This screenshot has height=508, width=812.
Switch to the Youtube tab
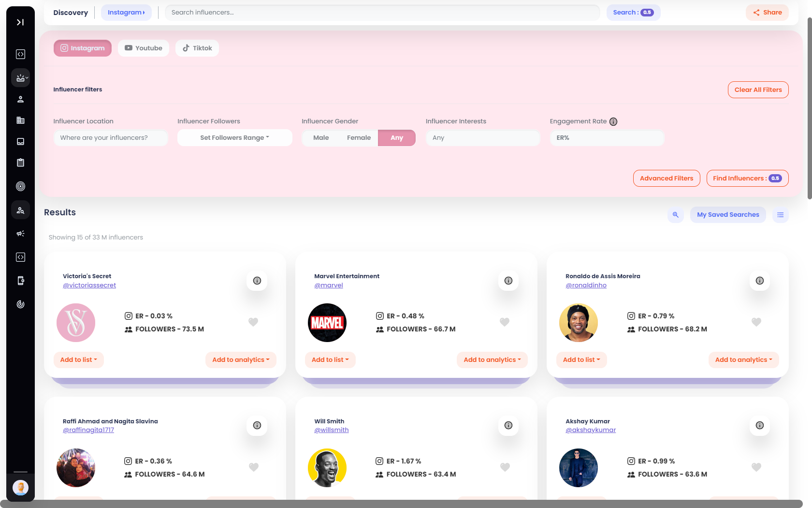(x=144, y=48)
